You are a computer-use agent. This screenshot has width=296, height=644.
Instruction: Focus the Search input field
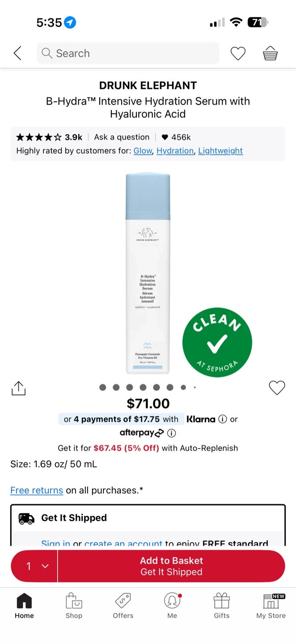128,54
